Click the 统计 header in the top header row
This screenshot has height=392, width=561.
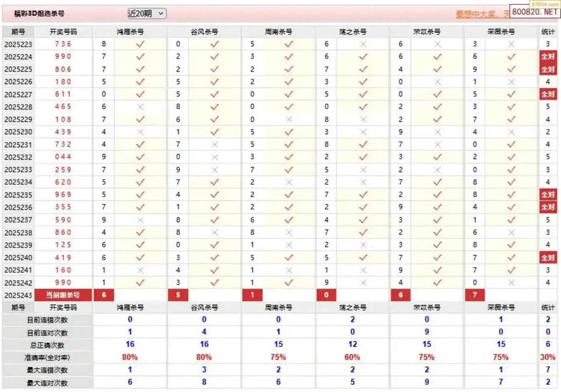(x=548, y=32)
